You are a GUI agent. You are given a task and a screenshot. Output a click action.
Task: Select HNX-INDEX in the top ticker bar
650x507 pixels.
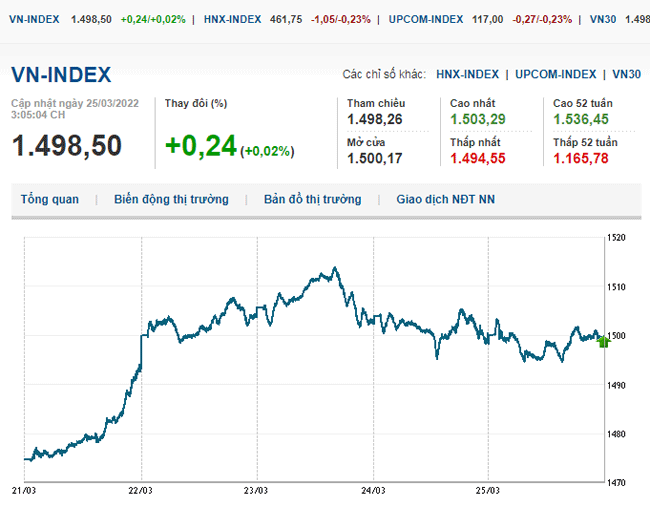pos(232,19)
